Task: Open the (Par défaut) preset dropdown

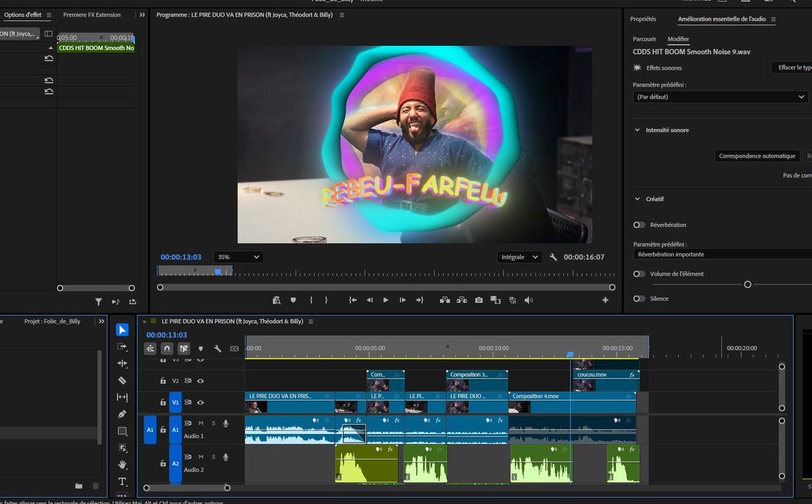Action: [720, 97]
